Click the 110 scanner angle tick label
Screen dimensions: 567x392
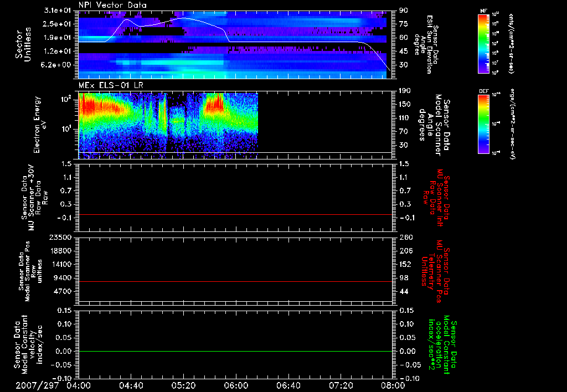404,118
